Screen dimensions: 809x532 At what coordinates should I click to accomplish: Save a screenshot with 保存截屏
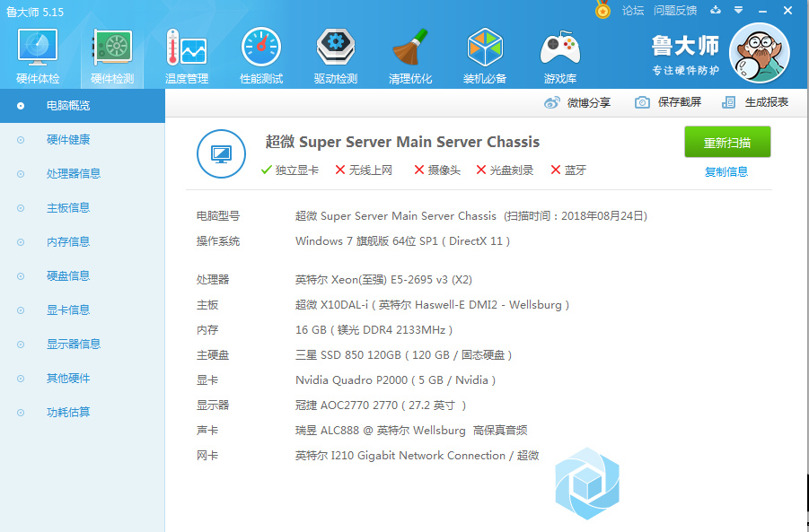[x=668, y=102]
